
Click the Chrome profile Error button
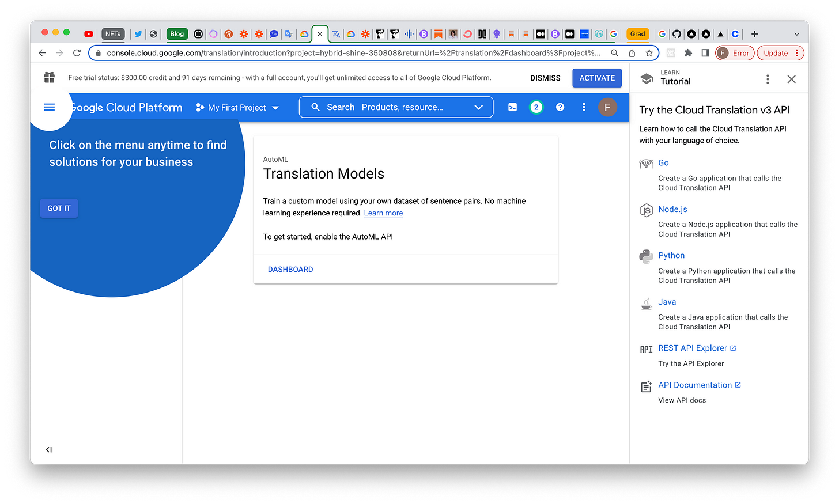coord(735,53)
